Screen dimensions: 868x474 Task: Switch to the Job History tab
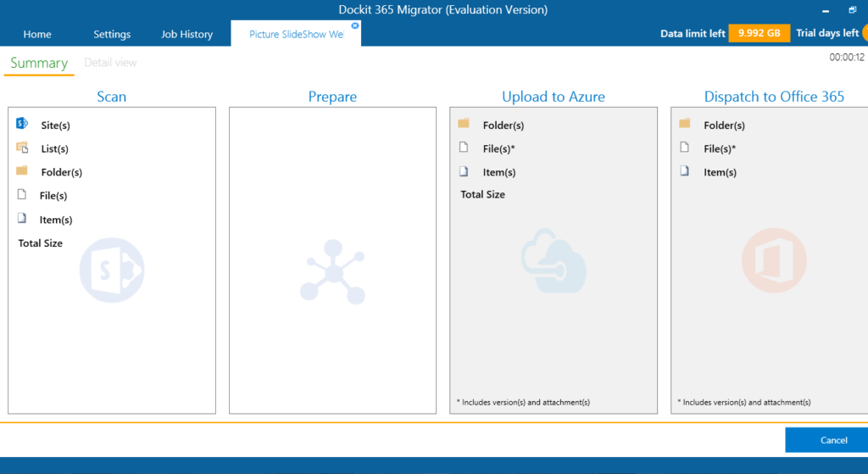coord(186,34)
